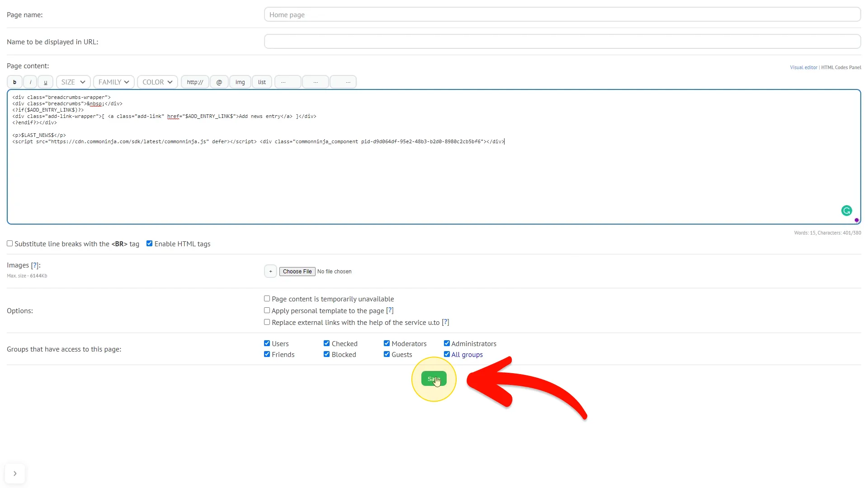Image resolution: width=868 pixels, height=488 pixels.
Task: Open help for u.to service option
Action: (x=445, y=322)
